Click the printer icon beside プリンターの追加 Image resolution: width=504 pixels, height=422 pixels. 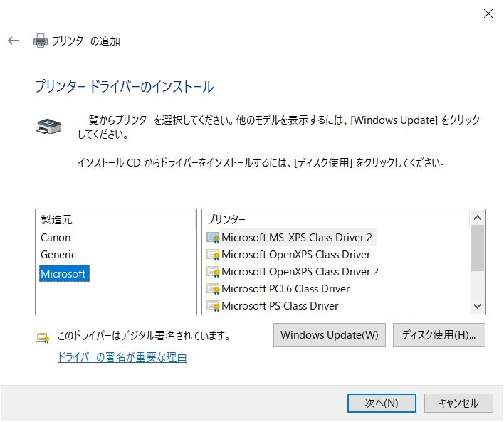tap(41, 41)
